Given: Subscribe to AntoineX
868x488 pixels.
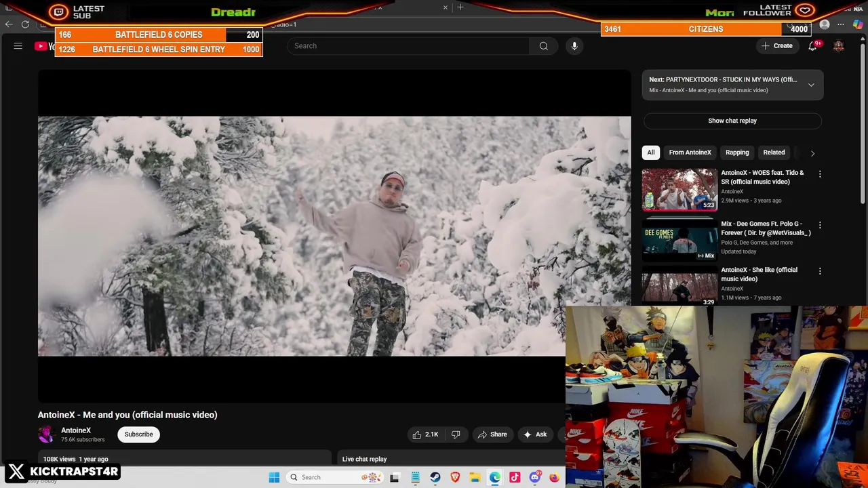Looking at the screenshot, I should point(138,434).
